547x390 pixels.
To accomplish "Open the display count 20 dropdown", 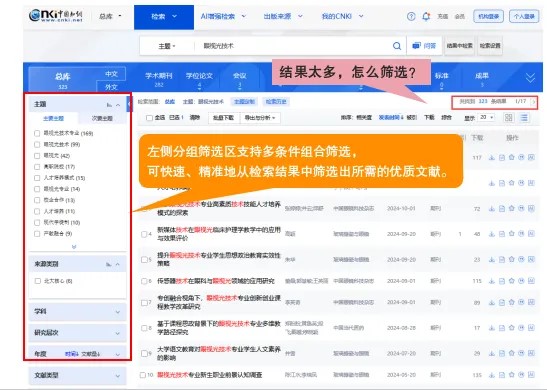I will click(x=487, y=118).
